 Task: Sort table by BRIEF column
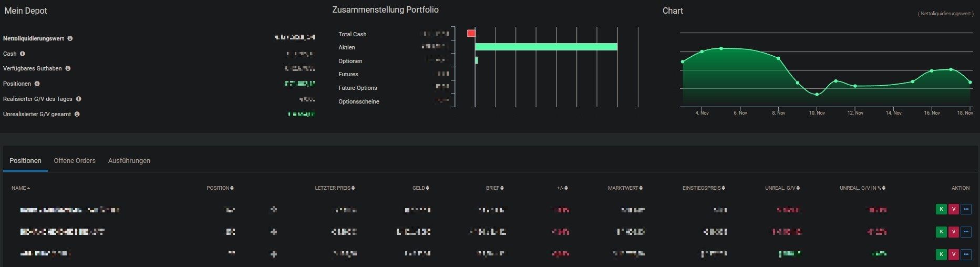495,188
